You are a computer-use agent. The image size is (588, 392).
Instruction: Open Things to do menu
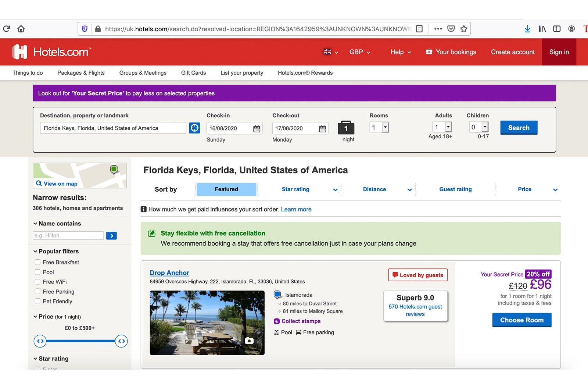(x=28, y=73)
